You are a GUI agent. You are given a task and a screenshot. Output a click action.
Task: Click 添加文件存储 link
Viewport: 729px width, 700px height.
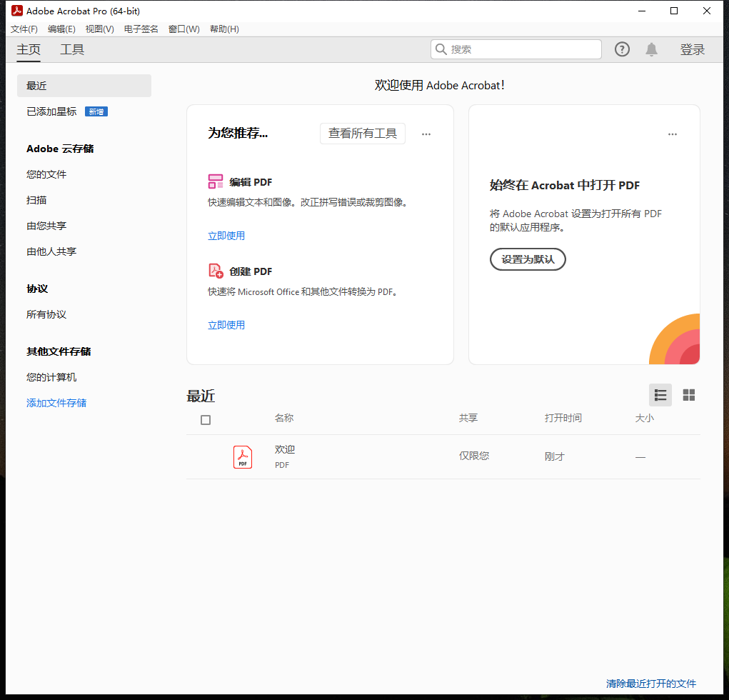point(56,403)
